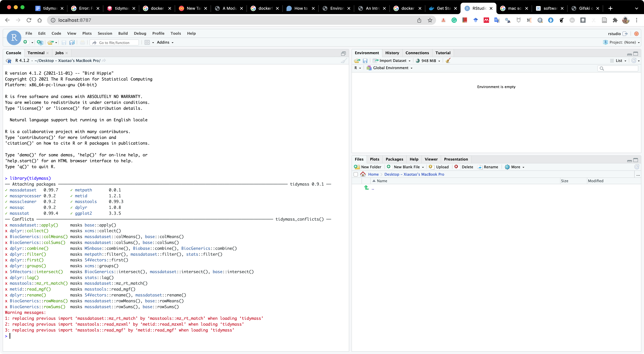Click the Files path ellipsis button
Screen dimensions: 644x354
(638, 174)
